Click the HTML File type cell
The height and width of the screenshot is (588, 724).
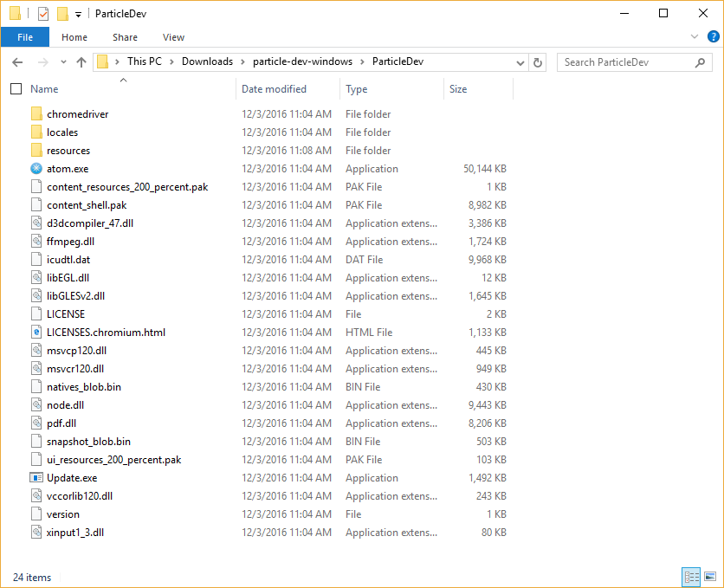point(369,333)
